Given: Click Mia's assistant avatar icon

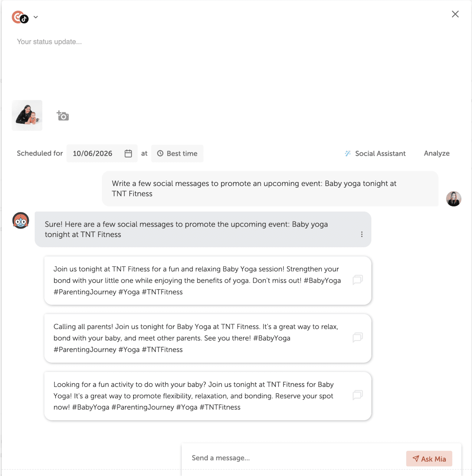Looking at the screenshot, I should pos(21,220).
